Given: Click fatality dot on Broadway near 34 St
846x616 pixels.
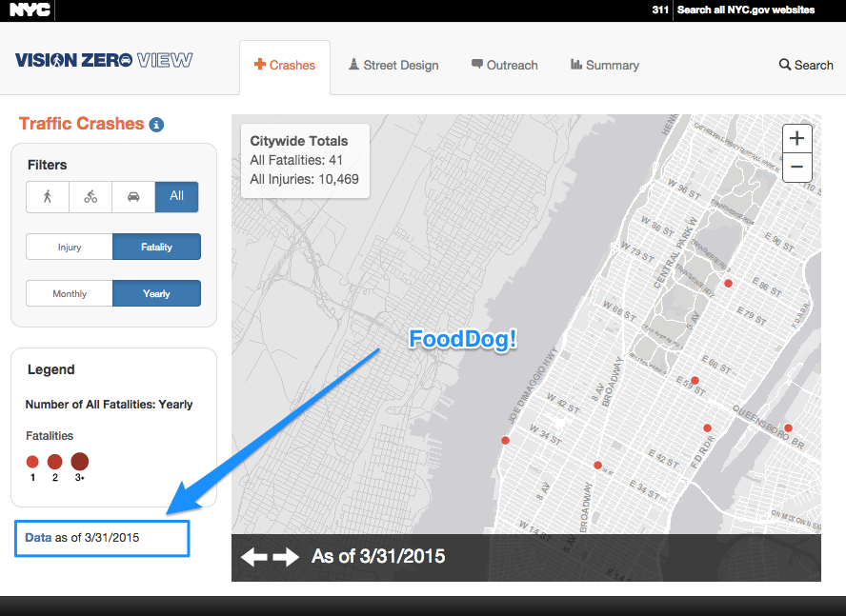Looking at the screenshot, I should (597, 465).
